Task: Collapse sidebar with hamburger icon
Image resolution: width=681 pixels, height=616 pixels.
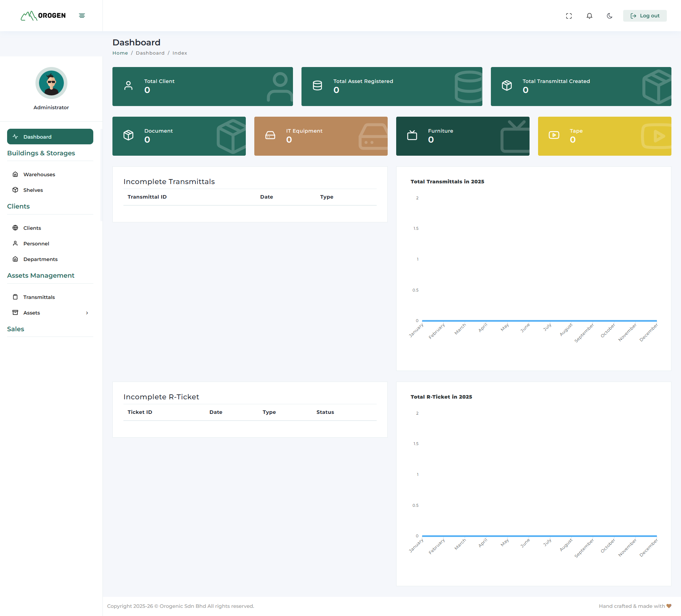Action: [82, 16]
